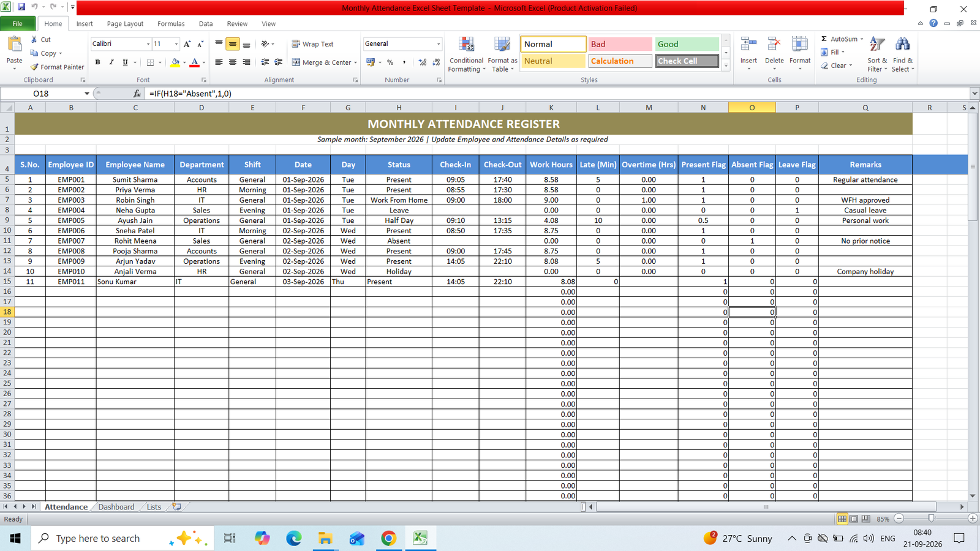This screenshot has width=980, height=551.
Task: Select Top Align alignment
Action: (x=219, y=44)
